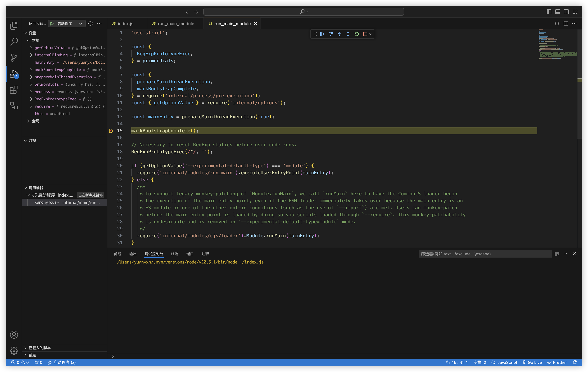Start debugging with green play button
This screenshot has width=588, height=372.
[x=52, y=23]
